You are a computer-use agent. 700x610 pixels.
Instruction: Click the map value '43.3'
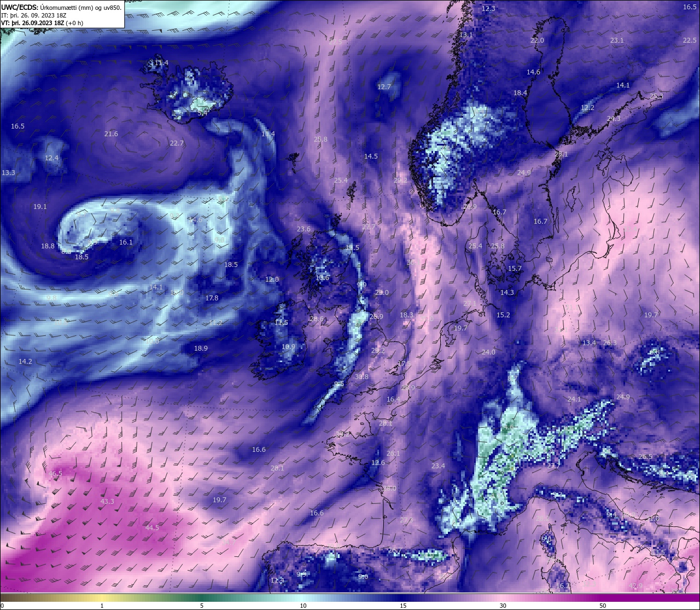click(x=107, y=501)
